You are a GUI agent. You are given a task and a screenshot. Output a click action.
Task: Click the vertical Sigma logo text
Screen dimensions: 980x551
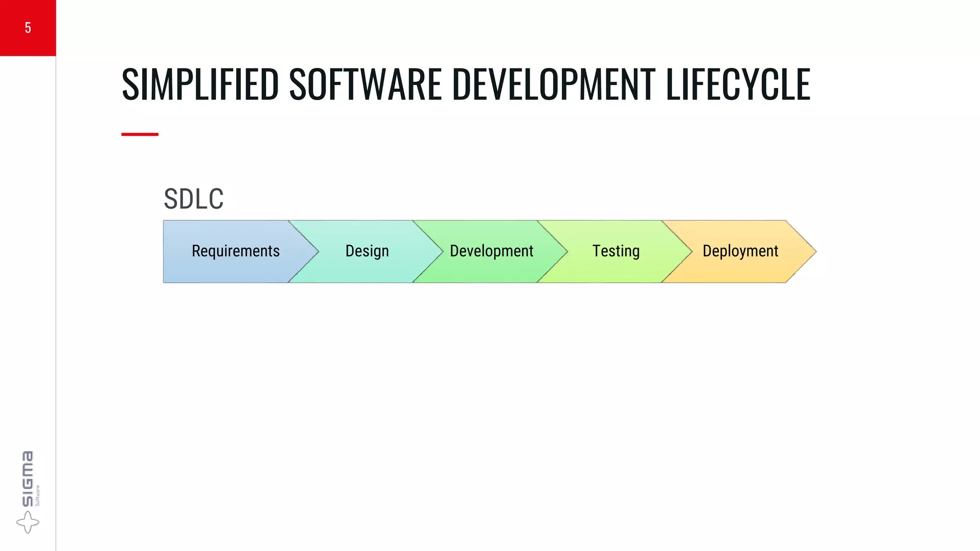(x=28, y=478)
